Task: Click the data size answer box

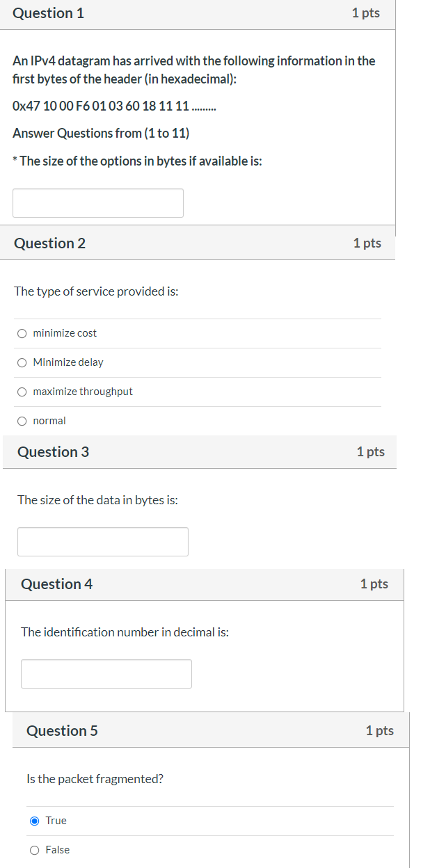Action: pos(102,541)
